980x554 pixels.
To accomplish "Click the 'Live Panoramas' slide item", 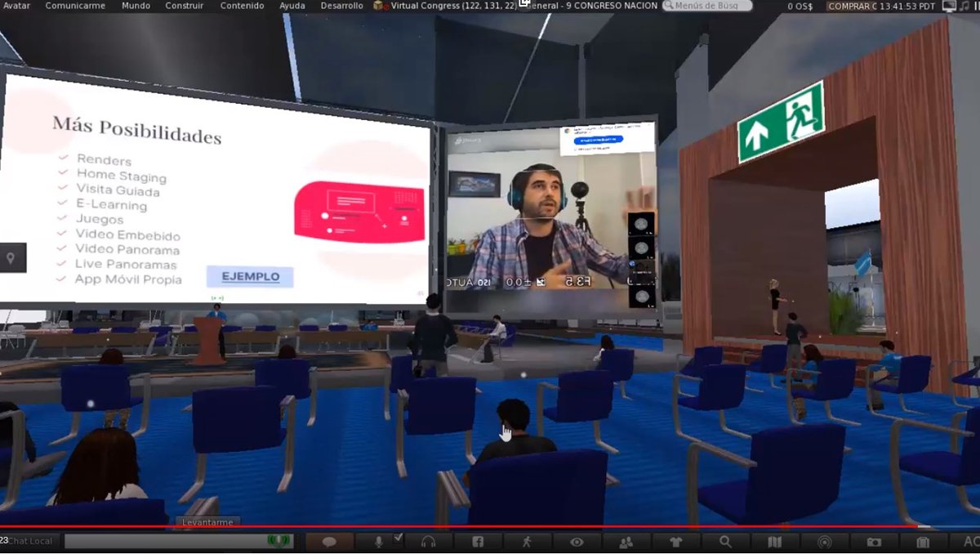I will 126,264.
